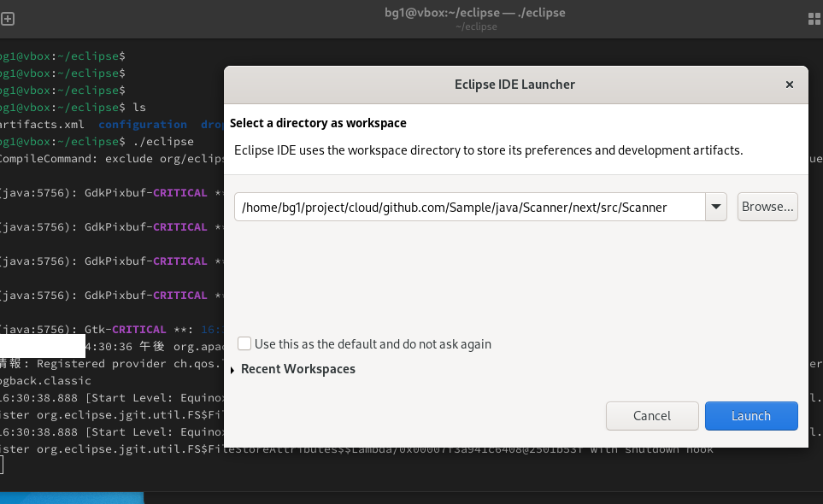Launch Eclipse with the selected workspace
The width and height of the screenshot is (823, 504).
tap(751, 416)
